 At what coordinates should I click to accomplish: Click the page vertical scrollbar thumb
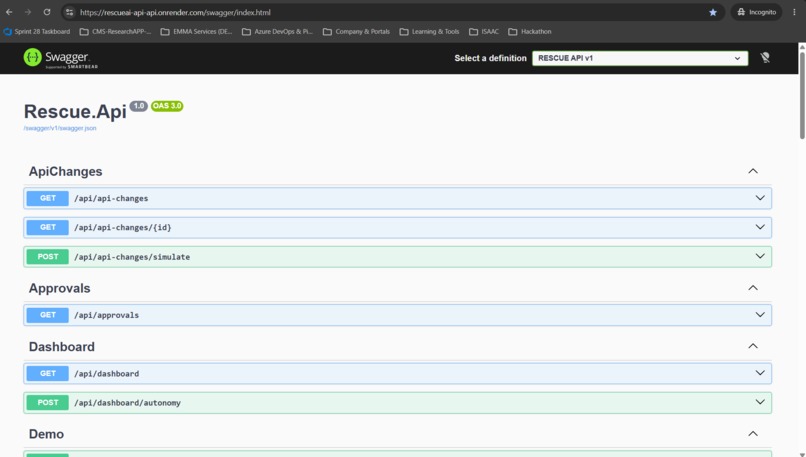pyautogui.click(x=802, y=95)
